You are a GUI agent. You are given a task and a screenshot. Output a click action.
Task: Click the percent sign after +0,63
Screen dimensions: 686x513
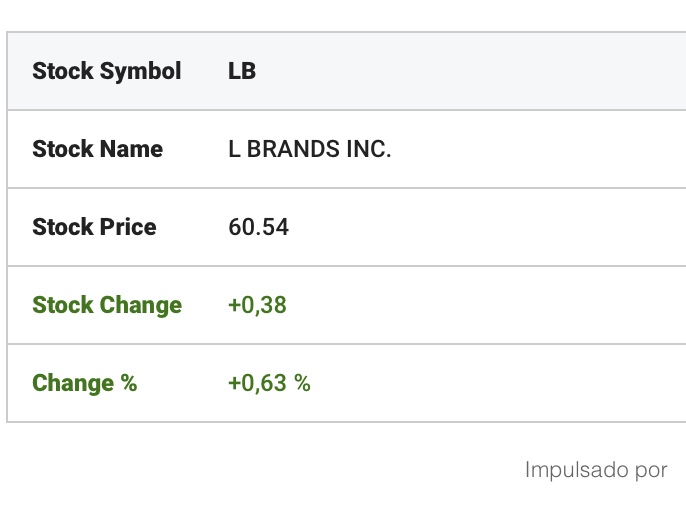coord(302,383)
